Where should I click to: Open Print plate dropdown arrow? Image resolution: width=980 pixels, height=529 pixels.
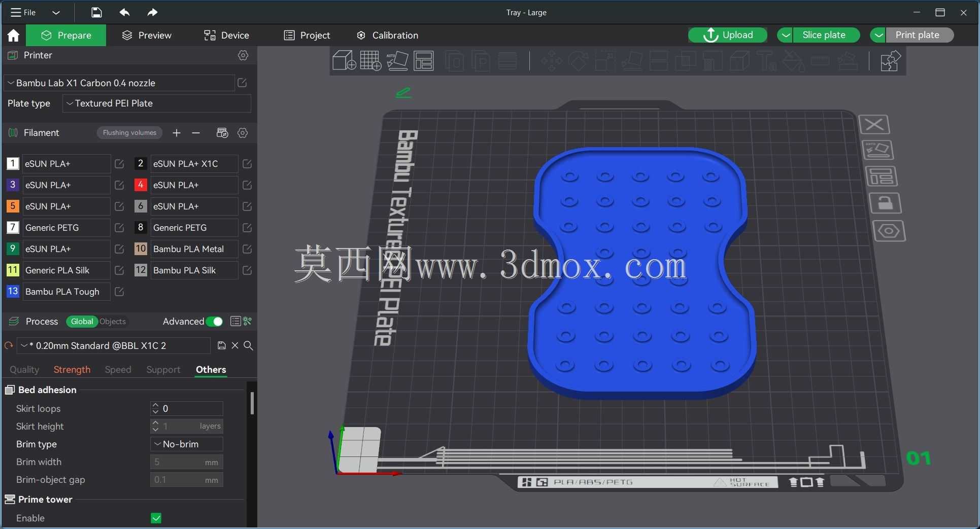click(878, 35)
